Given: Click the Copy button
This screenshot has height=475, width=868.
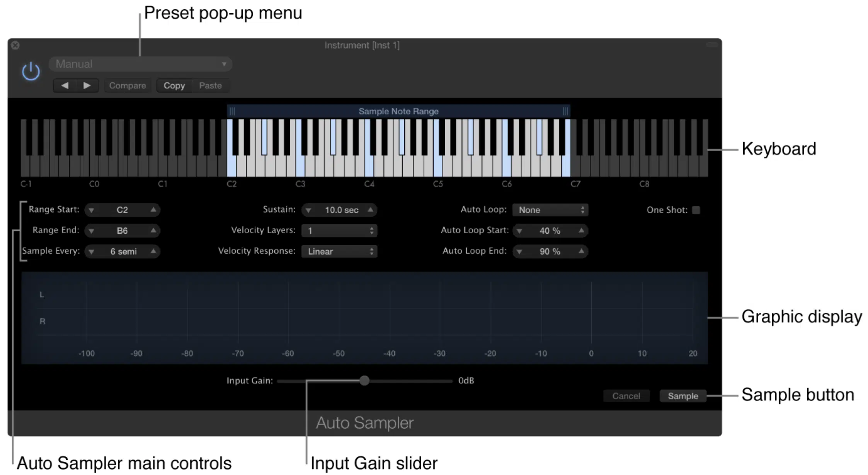Looking at the screenshot, I should [x=174, y=85].
